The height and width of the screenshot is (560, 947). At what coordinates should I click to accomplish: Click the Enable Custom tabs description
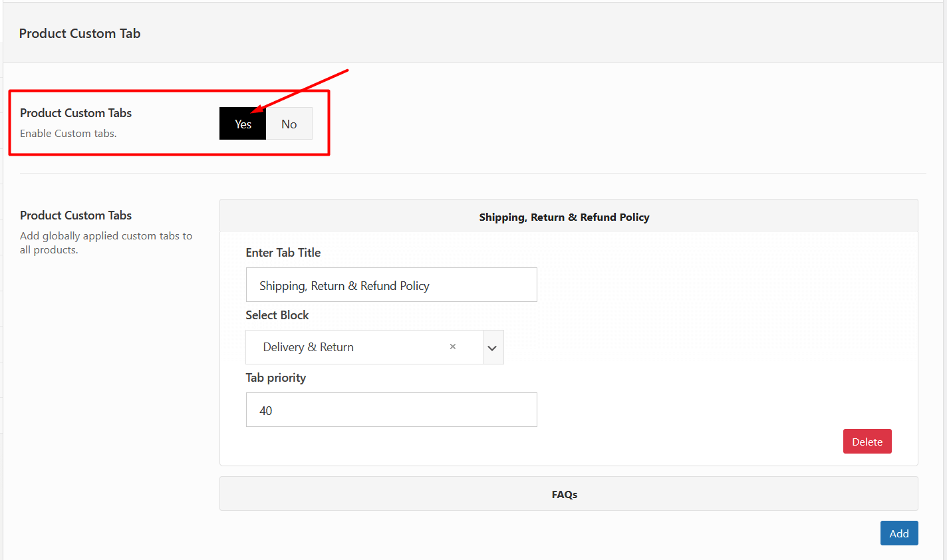pos(68,134)
